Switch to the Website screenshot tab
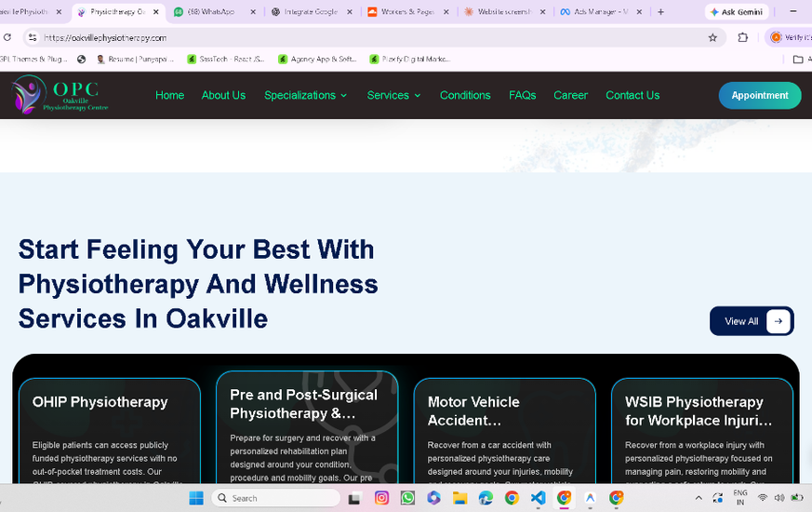The height and width of the screenshot is (512, 812). point(499,11)
